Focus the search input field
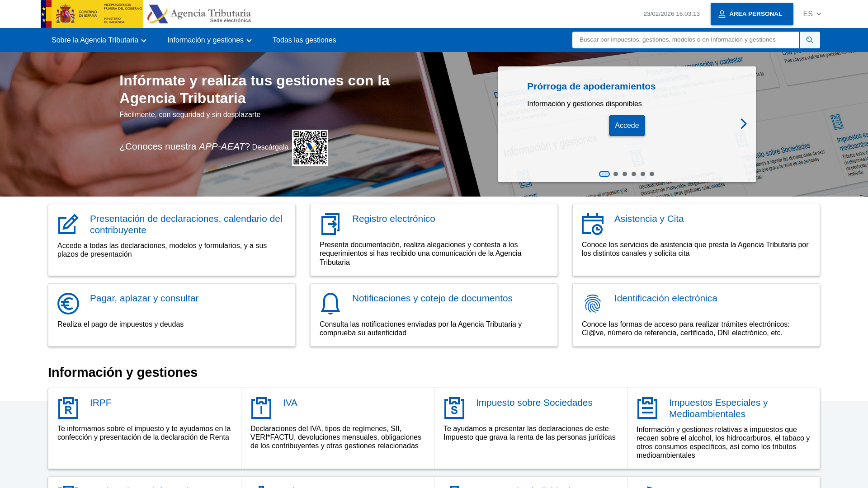This screenshot has height=488, width=868. [685, 40]
